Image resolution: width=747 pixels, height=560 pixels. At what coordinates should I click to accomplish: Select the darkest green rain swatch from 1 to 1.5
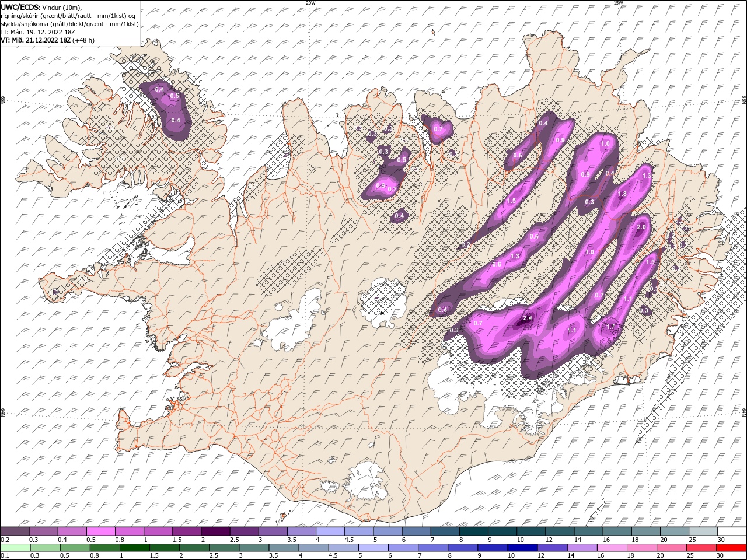click(134, 547)
